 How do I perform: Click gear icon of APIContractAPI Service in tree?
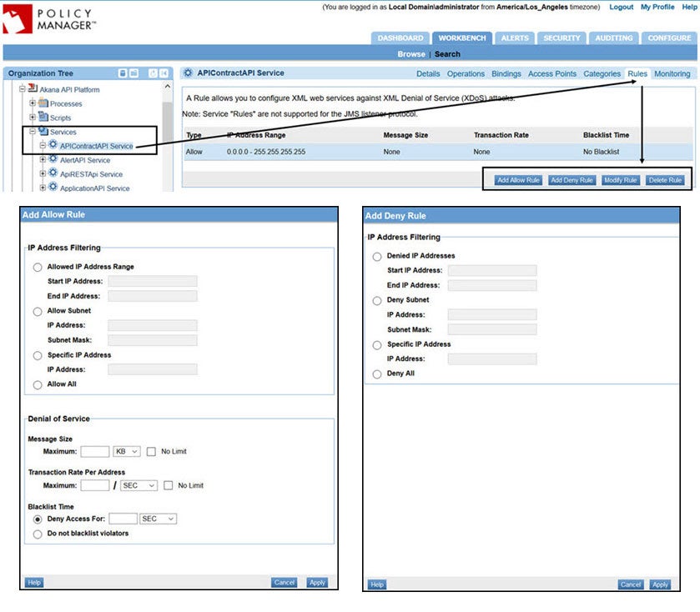53,144
